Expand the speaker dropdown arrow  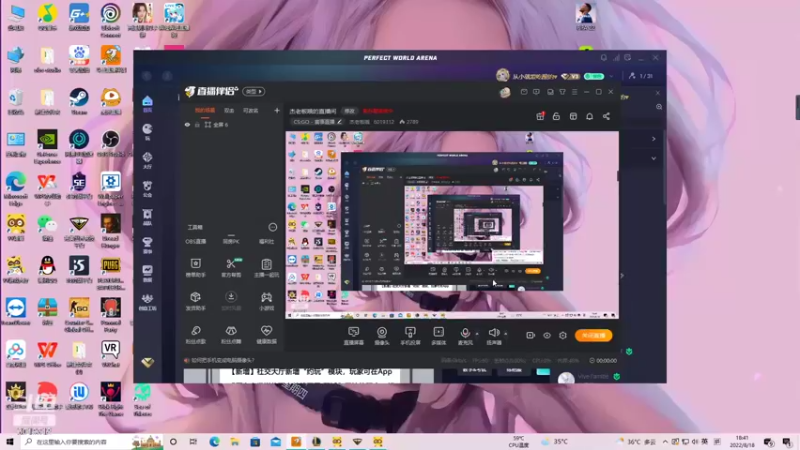506,334
